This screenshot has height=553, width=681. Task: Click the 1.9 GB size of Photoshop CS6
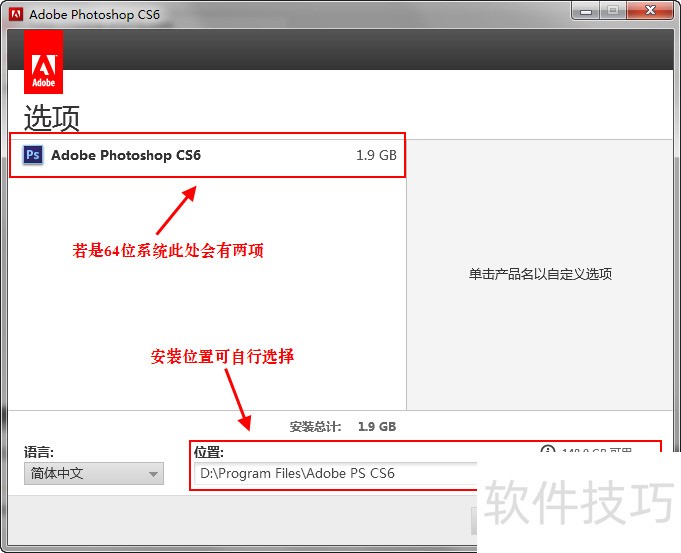point(376,155)
